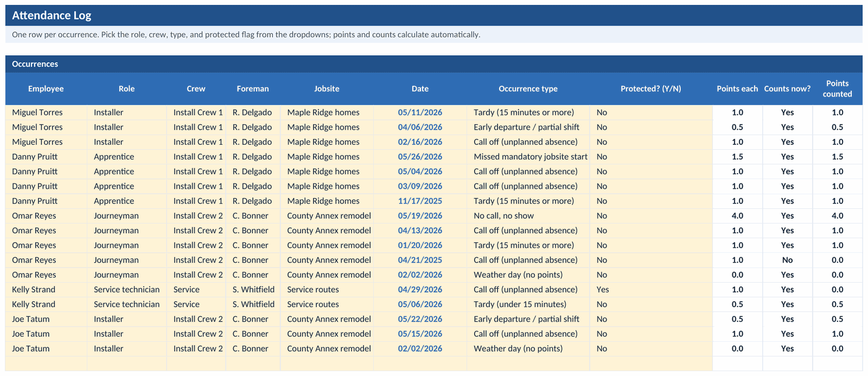Click the Jobsite column header
868x376 pixels.
(327, 88)
